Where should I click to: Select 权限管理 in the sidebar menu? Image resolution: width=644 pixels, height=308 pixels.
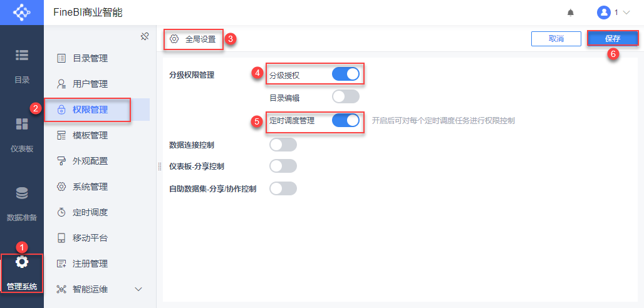(90, 110)
